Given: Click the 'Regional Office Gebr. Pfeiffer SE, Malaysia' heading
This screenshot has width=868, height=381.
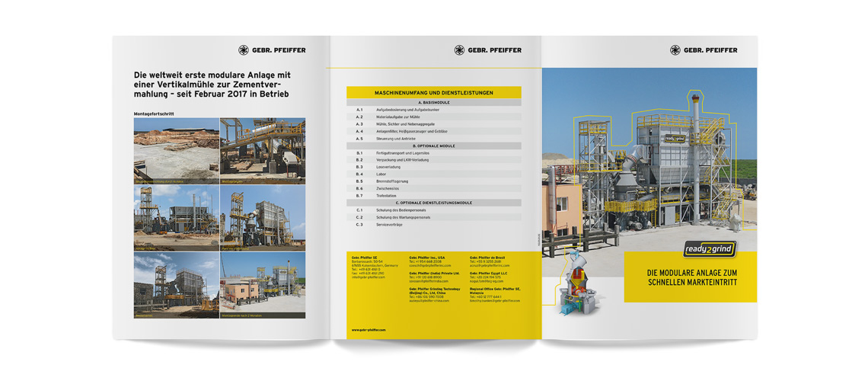Looking at the screenshot, I should pyautogui.click(x=495, y=291).
